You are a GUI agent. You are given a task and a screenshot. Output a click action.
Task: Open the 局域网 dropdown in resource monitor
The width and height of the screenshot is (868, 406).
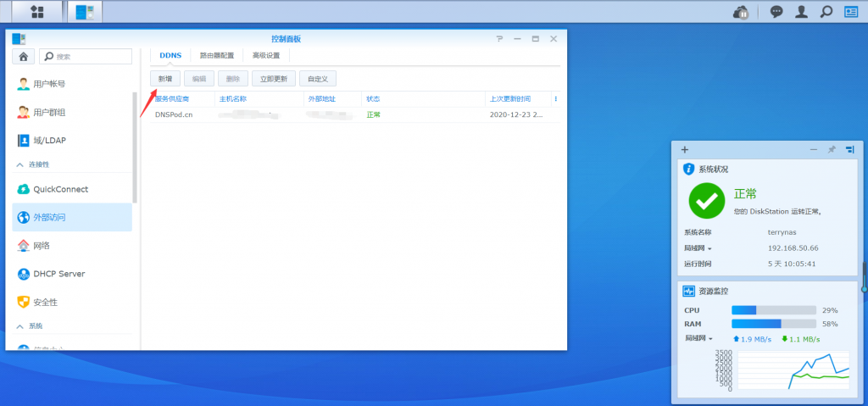[x=698, y=339]
